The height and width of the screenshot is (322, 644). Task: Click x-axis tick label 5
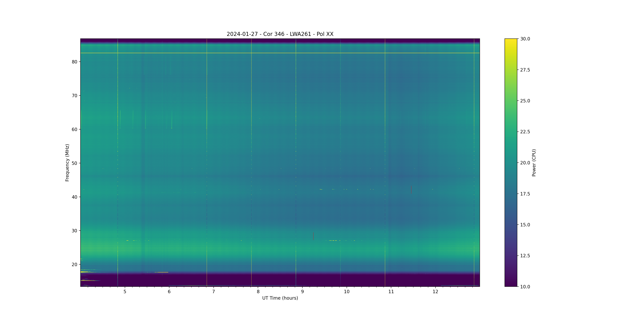[125, 292]
